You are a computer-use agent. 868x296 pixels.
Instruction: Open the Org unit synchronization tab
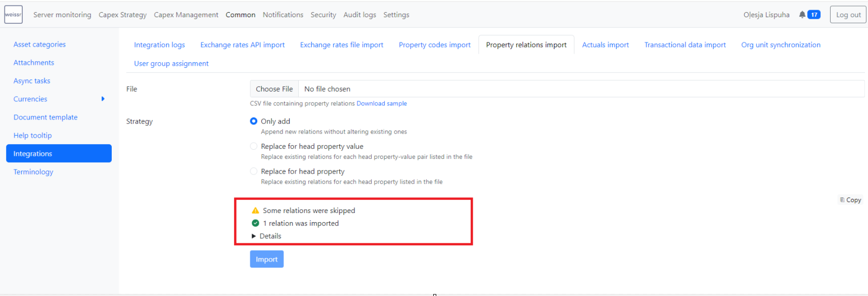click(781, 45)
